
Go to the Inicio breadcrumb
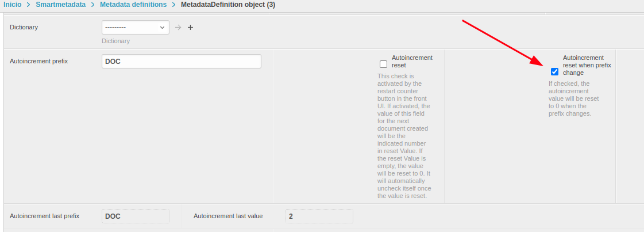13,5
